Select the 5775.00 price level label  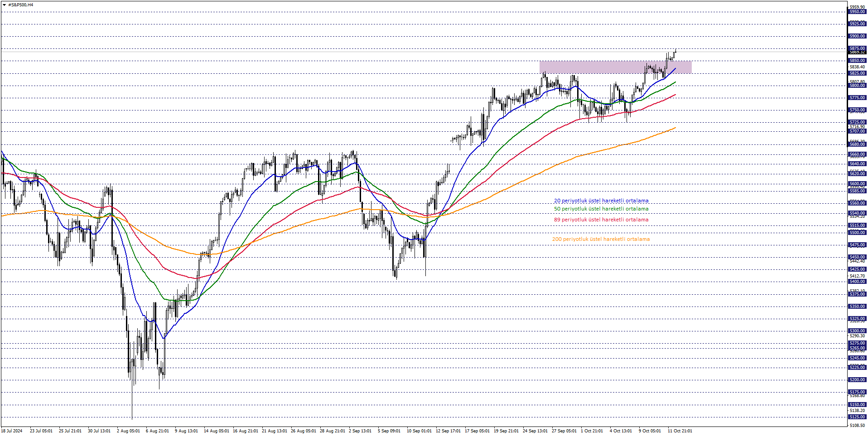857,98
